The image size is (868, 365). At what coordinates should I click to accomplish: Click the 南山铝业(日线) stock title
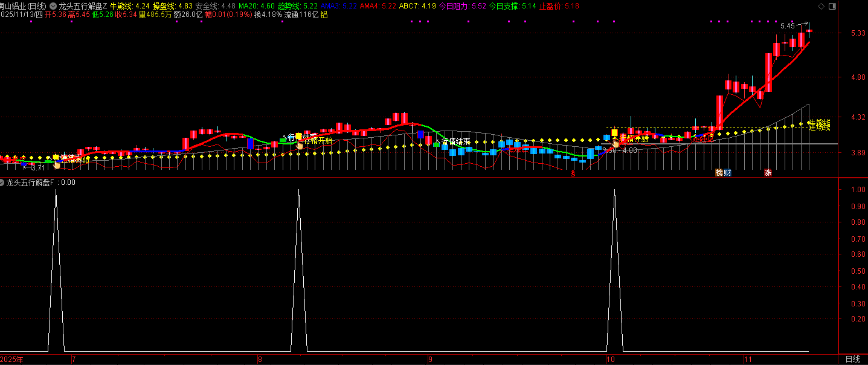point(23,5)
